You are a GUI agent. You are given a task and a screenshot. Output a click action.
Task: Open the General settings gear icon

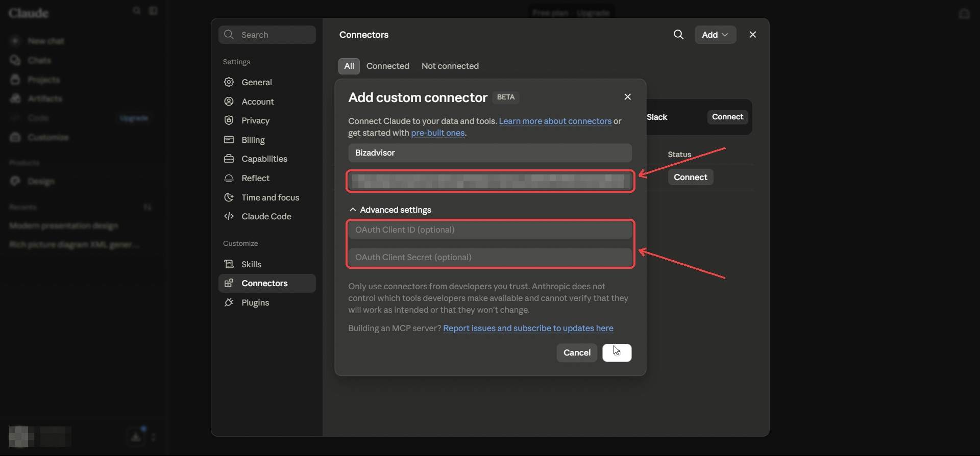pyautogui.click(x=229, y=82)
